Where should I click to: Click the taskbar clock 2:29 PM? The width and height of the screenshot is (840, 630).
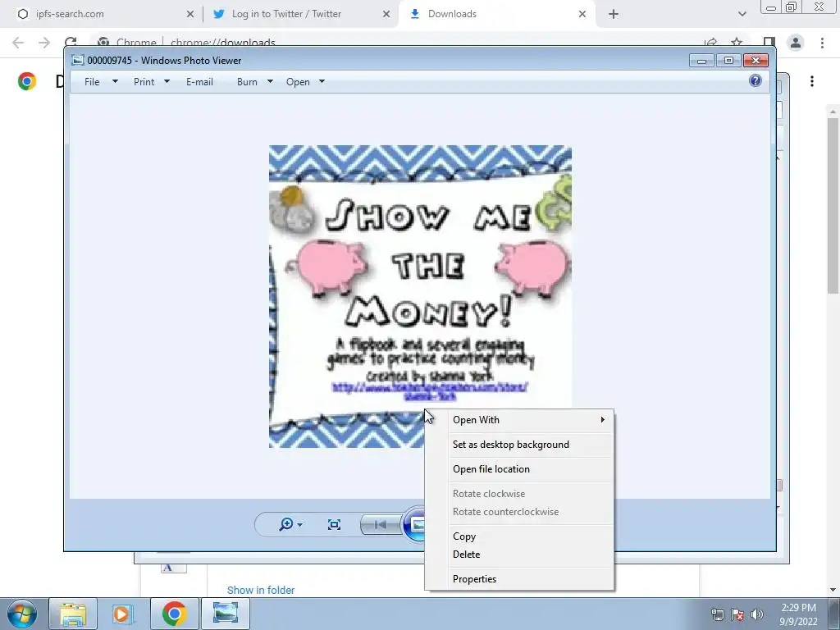798,614
